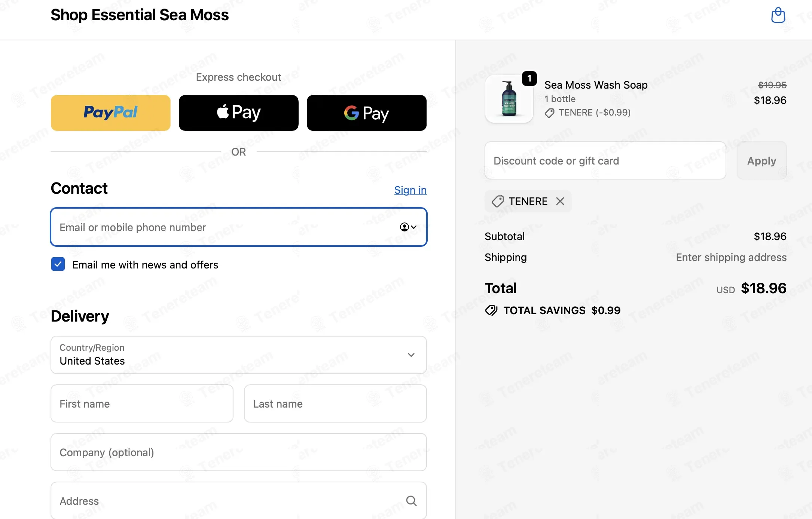Click the Delivery section heading
Viewport: 812px width, 519px height.
pos(80,316)
